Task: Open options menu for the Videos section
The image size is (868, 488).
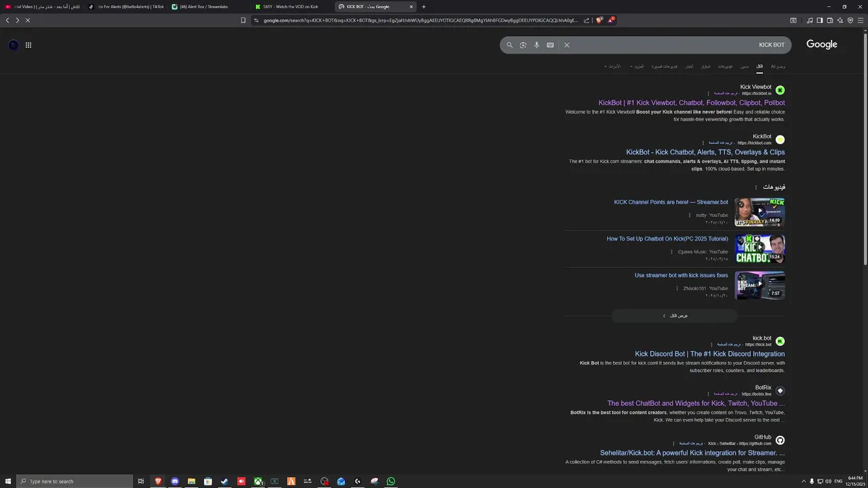Action: pos(756,187)
